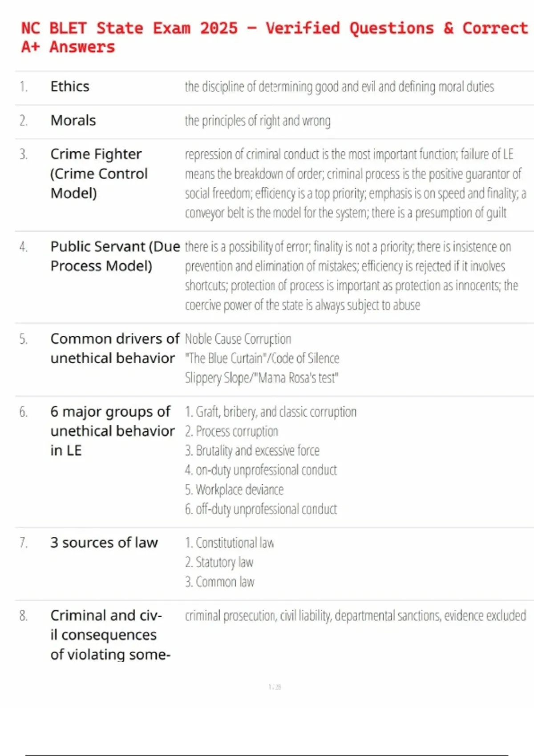Click the 'Crime Fighter (Crime Control Model)' term
Image resolution: width=534 pixels, height=756 pixels.
[99, 173]
